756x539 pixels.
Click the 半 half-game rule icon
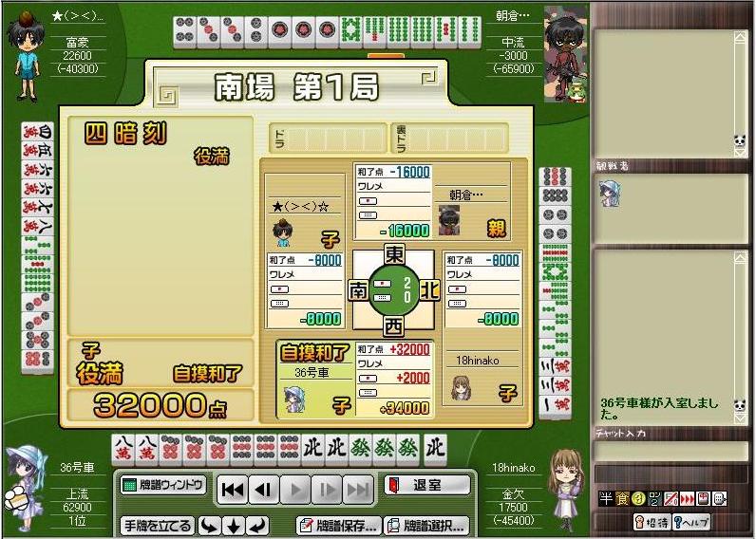(606, 498)
